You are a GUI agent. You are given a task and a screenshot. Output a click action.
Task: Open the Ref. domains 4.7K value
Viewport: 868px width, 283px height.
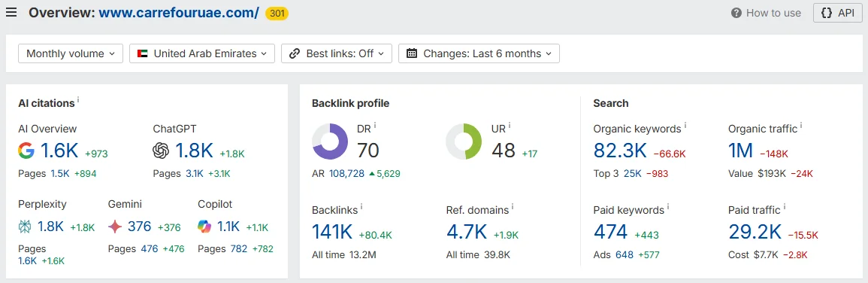pyautogui.click(x=467, y=231)
